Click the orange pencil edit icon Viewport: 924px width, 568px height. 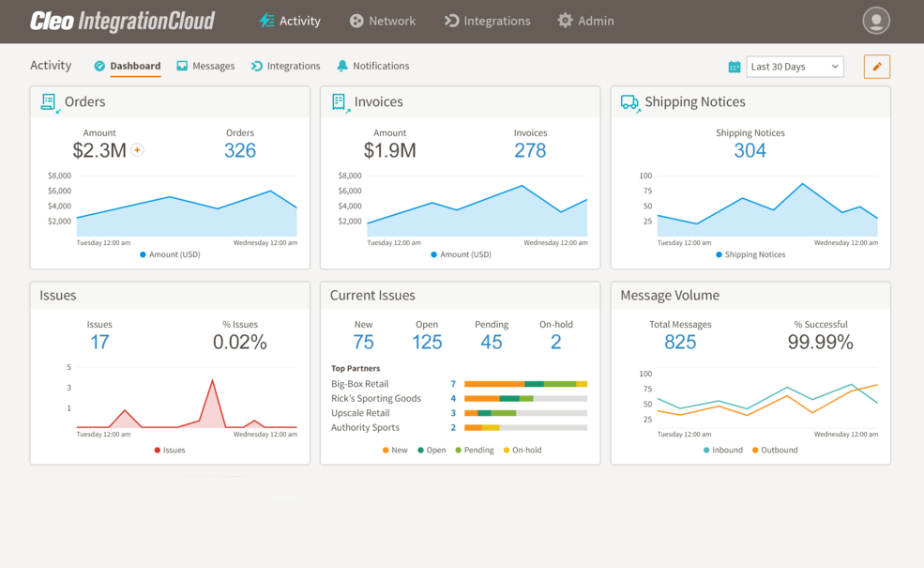coord(876,66)
